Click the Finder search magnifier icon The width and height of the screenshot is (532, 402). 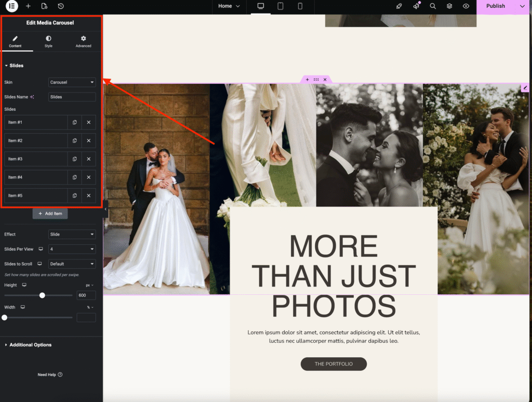(x=433, y=6)
